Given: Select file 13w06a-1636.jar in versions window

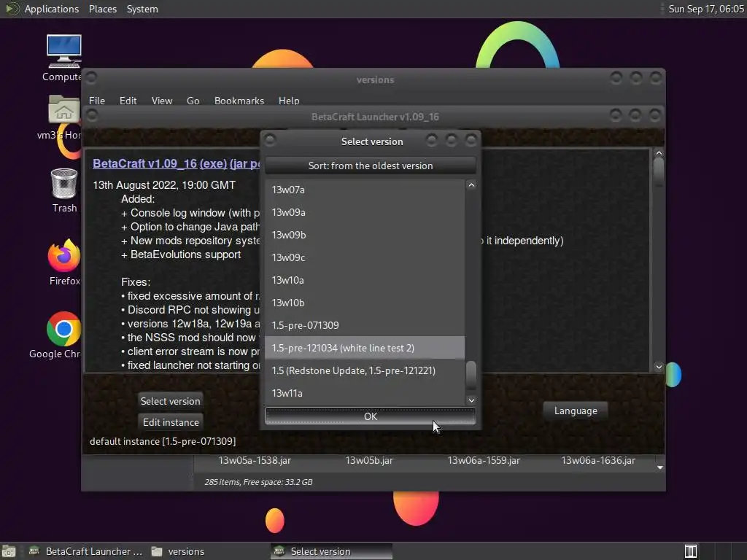Looking at the screenshot, I should pyautogui.click(x=598, y=461).
